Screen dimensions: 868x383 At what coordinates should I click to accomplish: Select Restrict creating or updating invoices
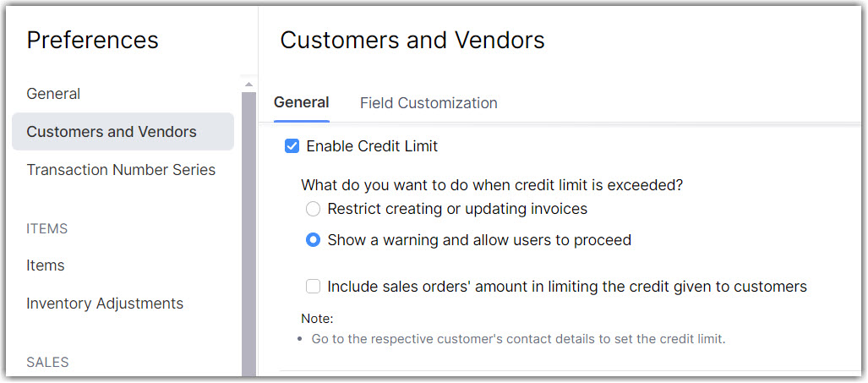coord(314,209)
